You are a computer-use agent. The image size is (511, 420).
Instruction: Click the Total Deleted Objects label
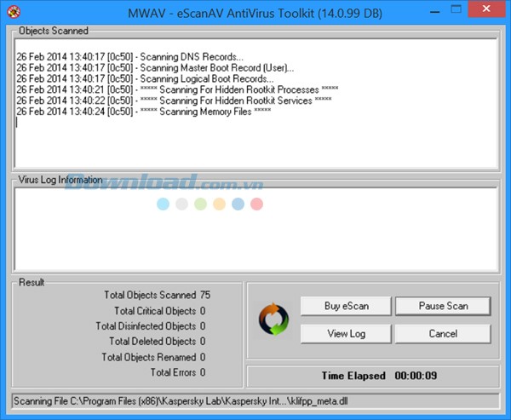pos(152,342)
